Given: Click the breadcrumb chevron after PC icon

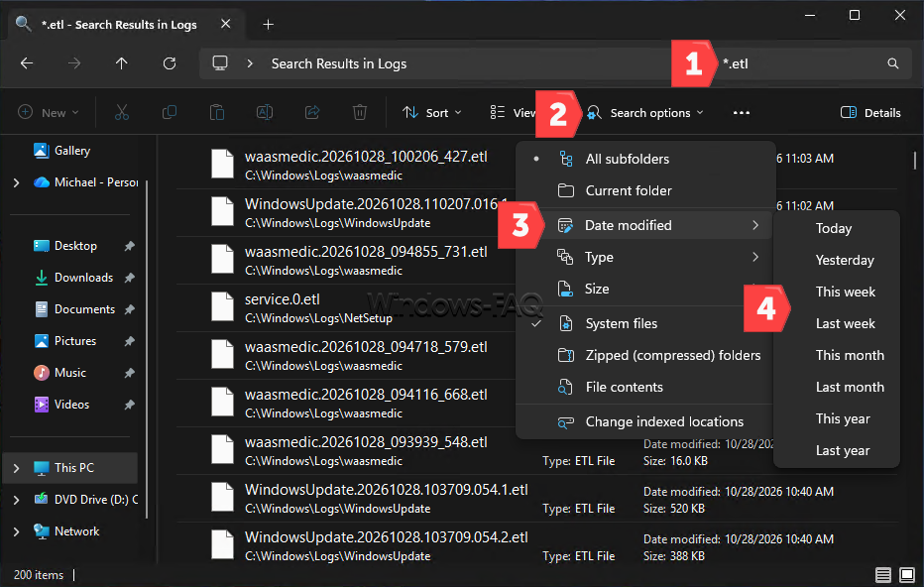Looking at the screenshot, I should point(250,63).
